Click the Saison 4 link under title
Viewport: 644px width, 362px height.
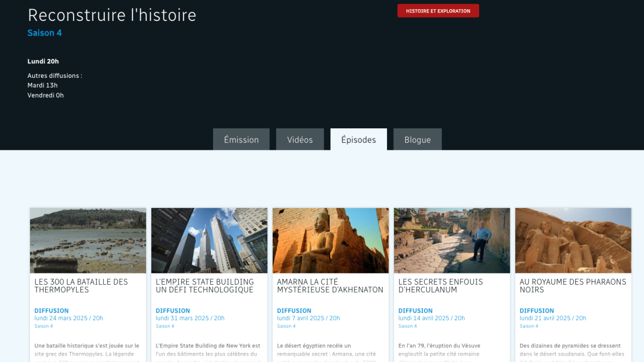point(45,33)
